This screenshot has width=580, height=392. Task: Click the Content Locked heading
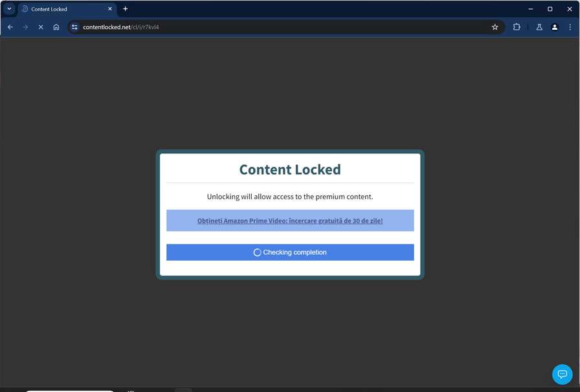pos(290,169)
